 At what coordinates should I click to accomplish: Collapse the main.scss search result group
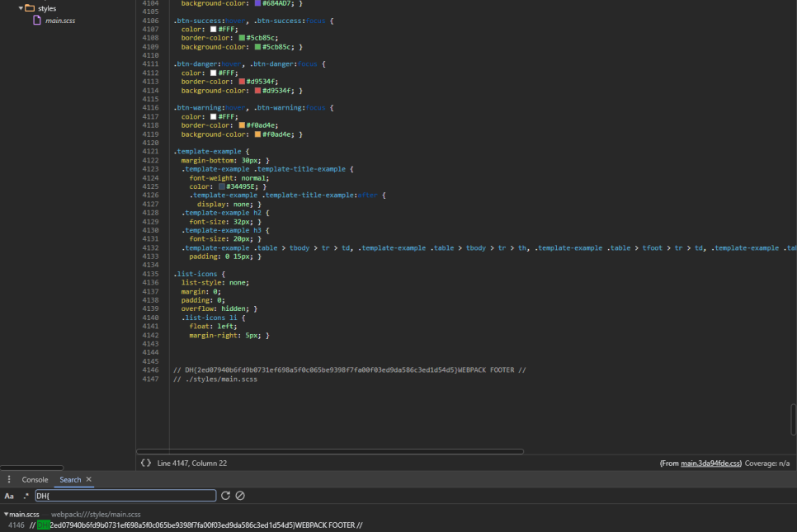click(6, 514)
